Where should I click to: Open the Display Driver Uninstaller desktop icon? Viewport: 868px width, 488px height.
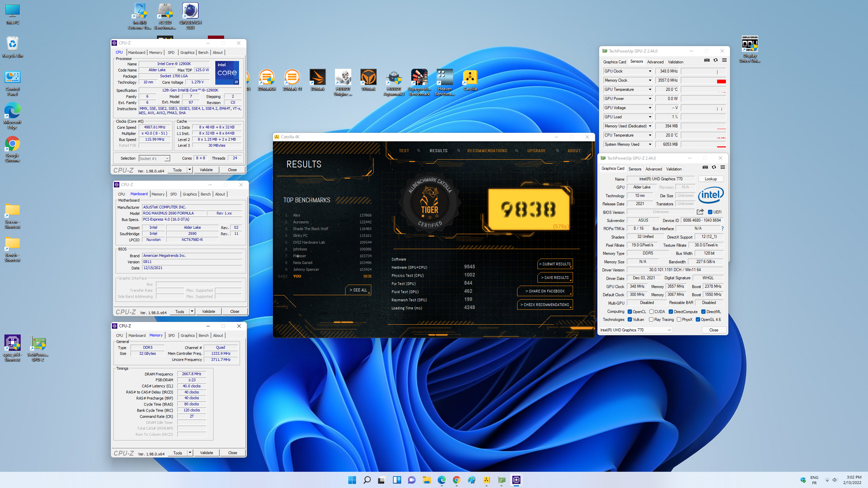coord(750,49)
